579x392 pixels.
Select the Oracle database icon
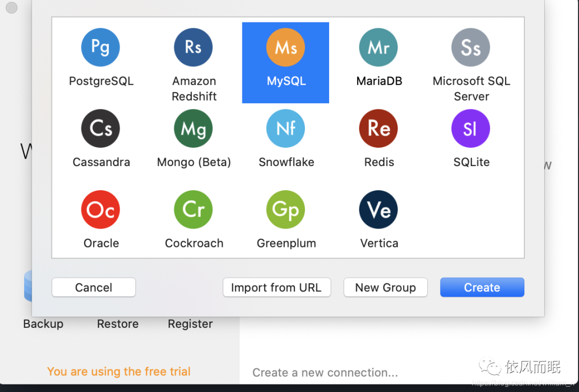click(100, 209)
